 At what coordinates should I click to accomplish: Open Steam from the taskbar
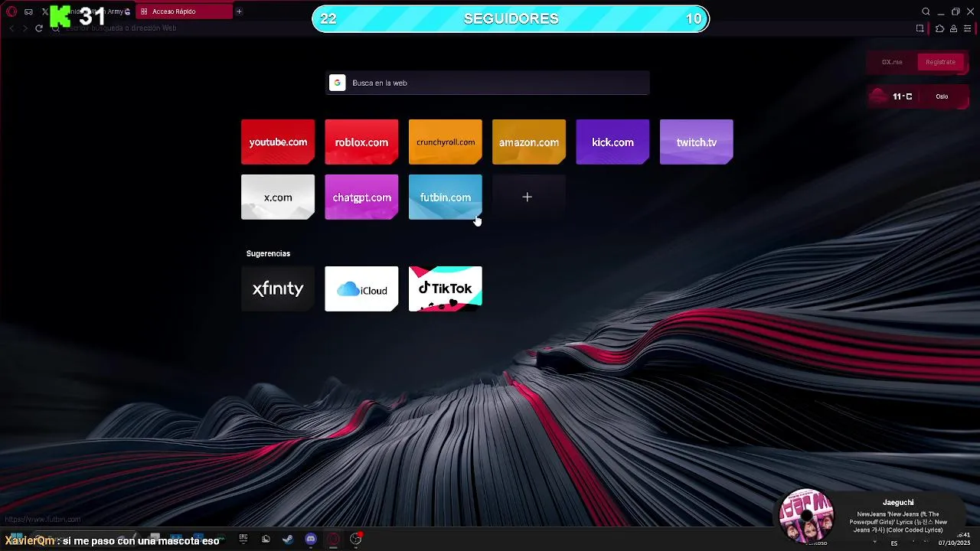coord(288,539)
